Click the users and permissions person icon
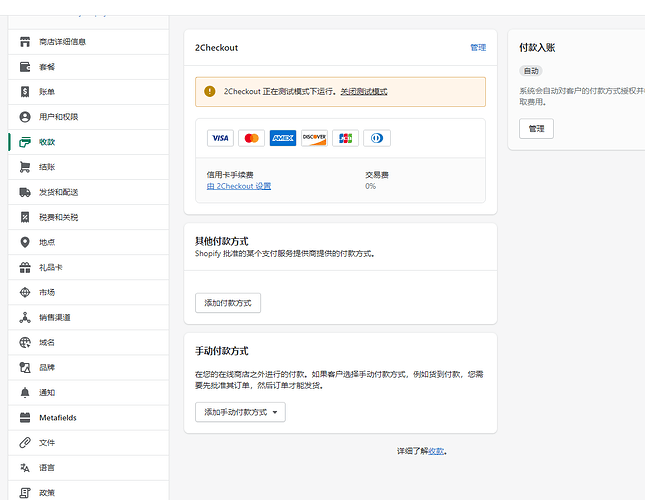 25,117
